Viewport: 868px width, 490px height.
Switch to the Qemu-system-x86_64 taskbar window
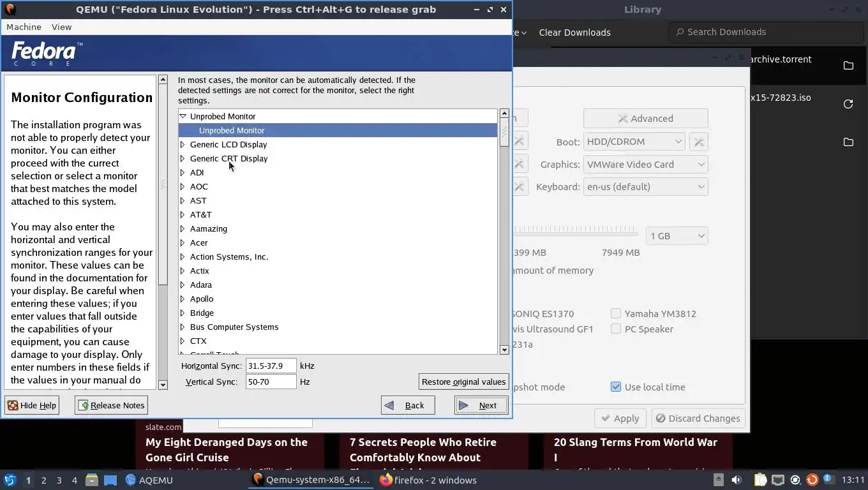[311, 480]
